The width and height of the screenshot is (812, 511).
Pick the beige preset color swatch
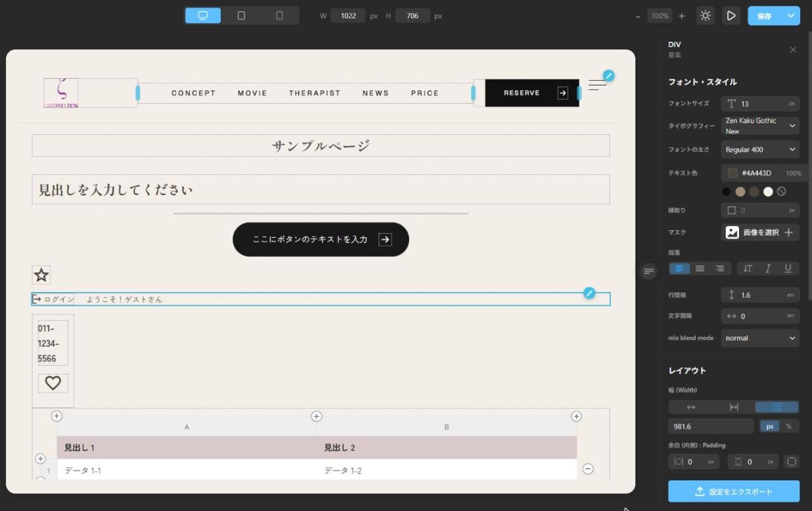(740, 192)
